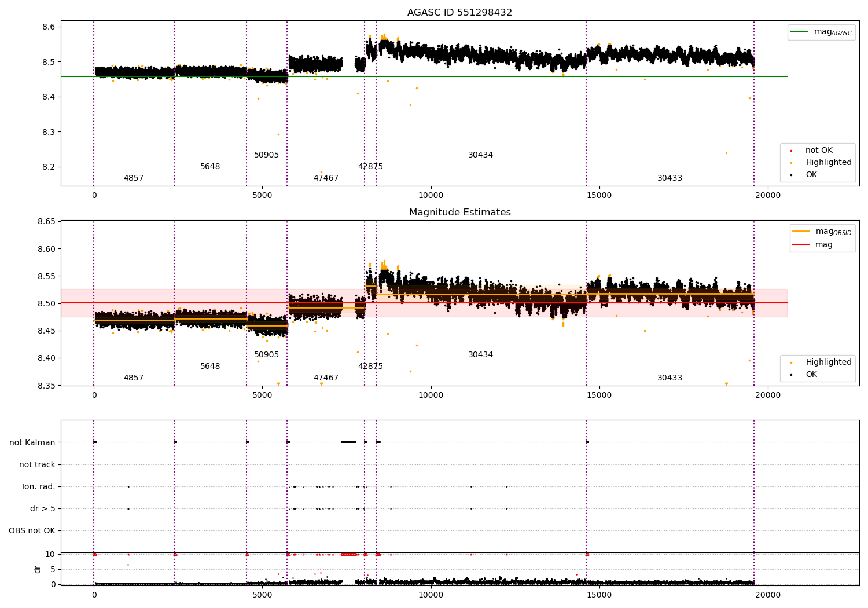Click OBSID 5648 label in AGASC ID plot

(210, 167)
